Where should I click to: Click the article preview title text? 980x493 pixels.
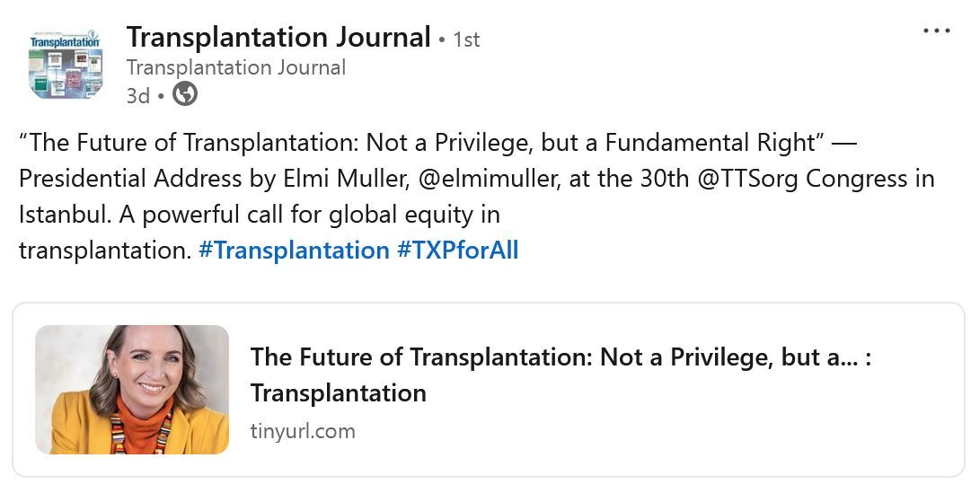pos(561,374)
